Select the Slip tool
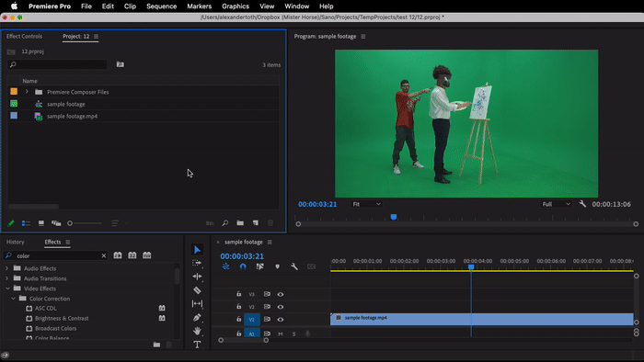Viewport: 644px width, 362px height. tap(197, 304)
